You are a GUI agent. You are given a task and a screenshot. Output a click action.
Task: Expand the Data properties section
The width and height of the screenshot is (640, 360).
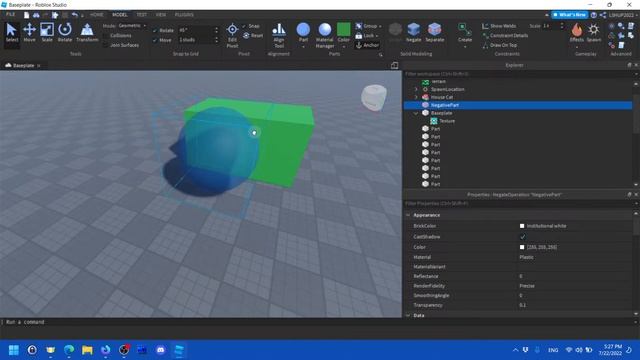(x=408, y=316)
